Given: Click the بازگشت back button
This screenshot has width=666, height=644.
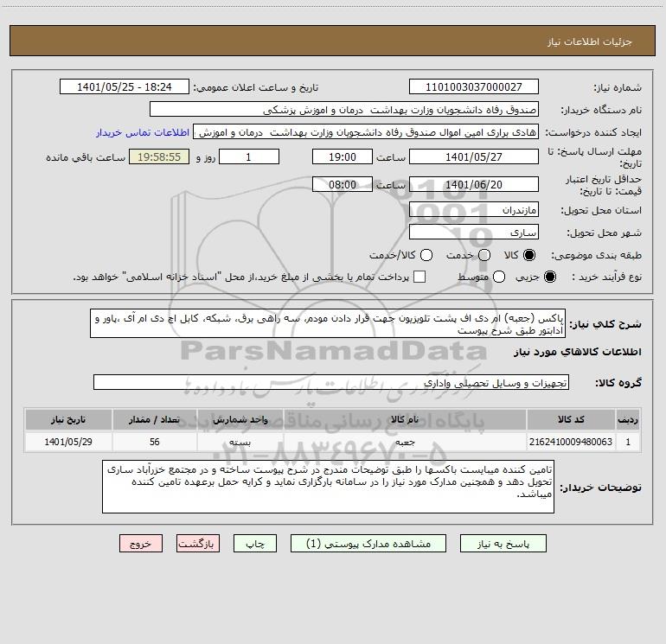Looking at the screenshot, I should tap(198, 544).
